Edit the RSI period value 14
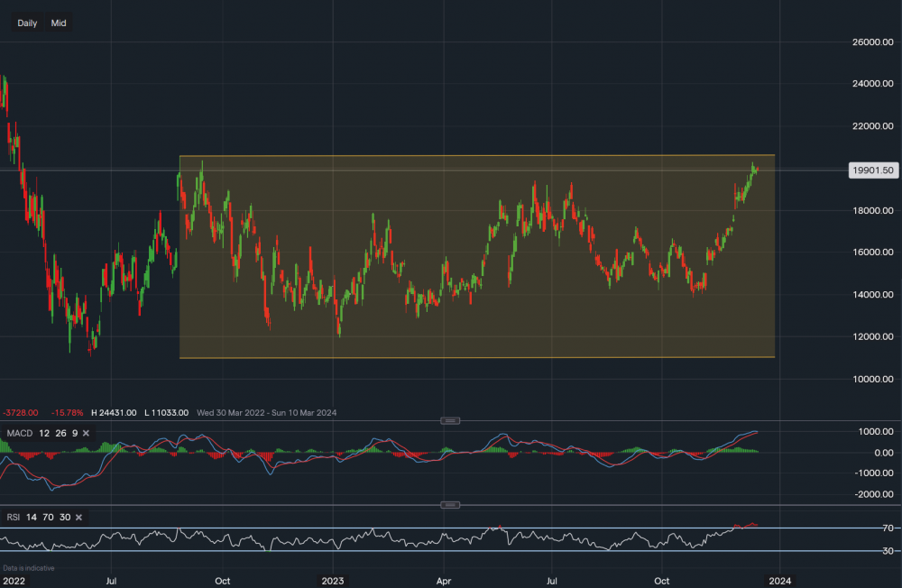Image resolution: width=902 pixels, height=588 pixels. pos(32,517)
